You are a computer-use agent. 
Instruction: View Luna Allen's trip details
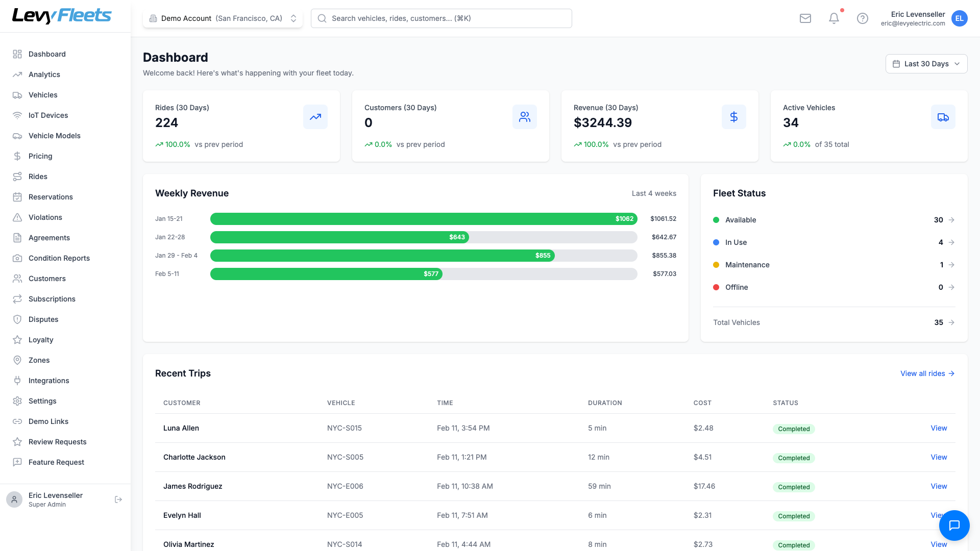point(938,428)
